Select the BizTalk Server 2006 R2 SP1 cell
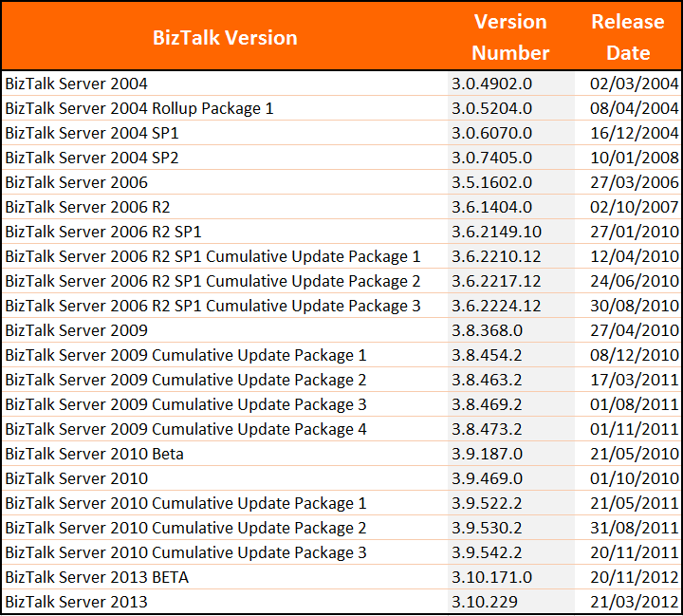 coord(103,232)
